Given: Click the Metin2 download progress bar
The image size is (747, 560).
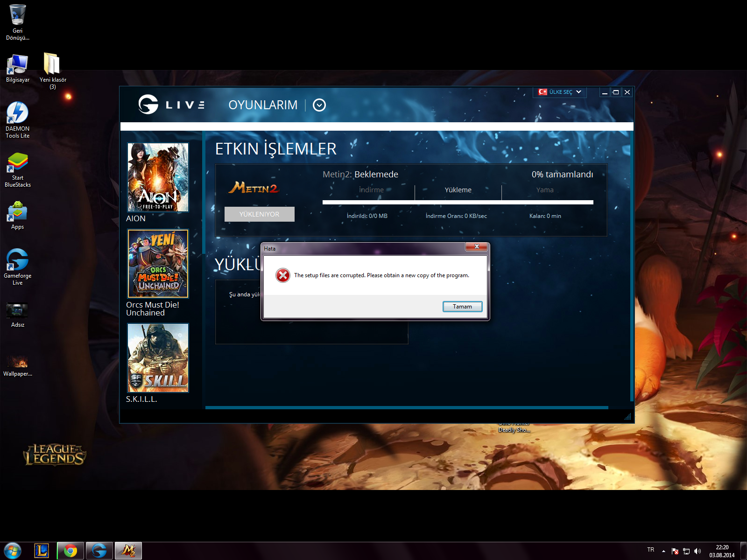Looking at the screenshot, I should coord(458,203).
